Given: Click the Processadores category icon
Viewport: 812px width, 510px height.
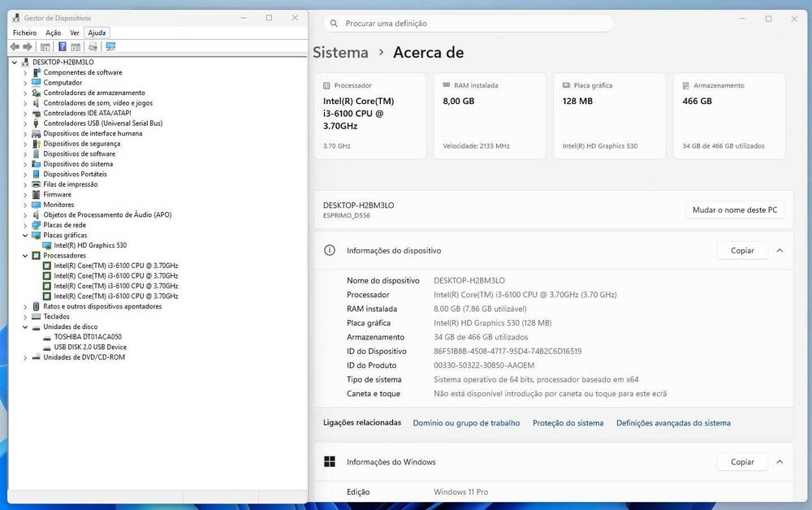Looking at the screenshot, I should (x=37, y=256).
